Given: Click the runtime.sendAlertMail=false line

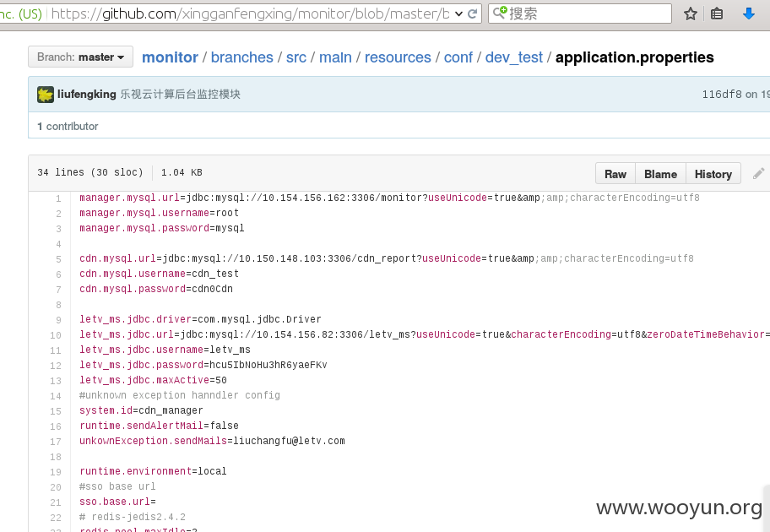Looking at the screenshot, I should [159, 426].
